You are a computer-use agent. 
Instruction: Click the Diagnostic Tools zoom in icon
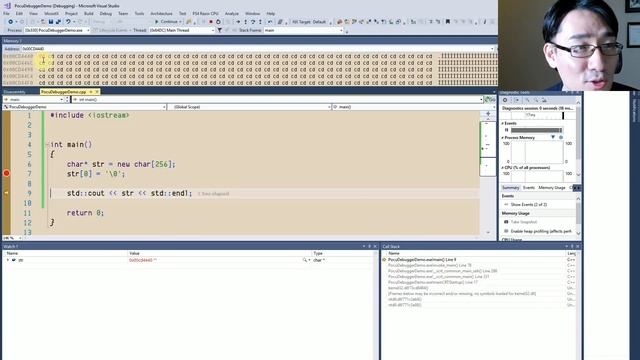click(x=527, y=100)
